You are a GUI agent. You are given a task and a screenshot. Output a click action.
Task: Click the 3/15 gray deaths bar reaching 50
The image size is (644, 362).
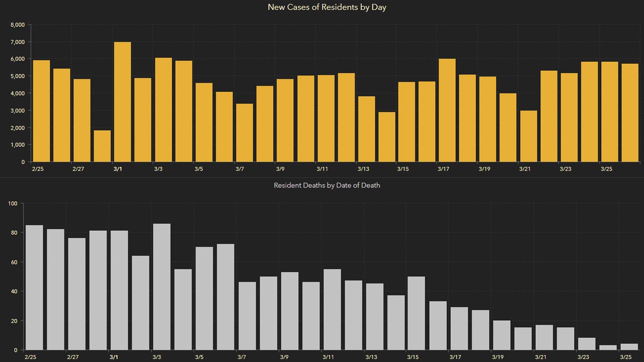416,313
